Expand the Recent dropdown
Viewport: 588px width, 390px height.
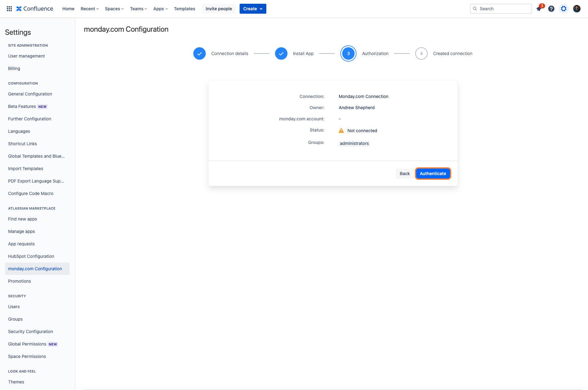pos(90,9)
